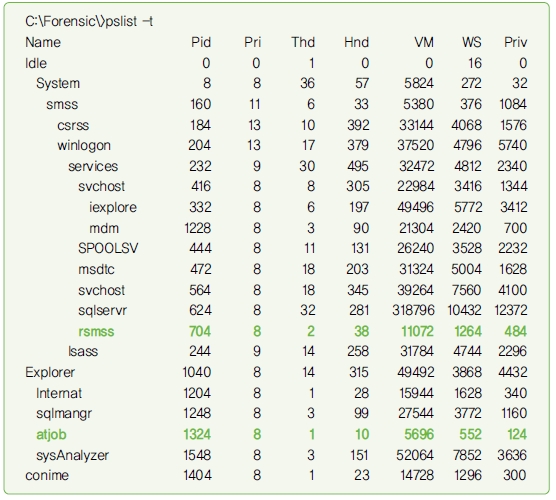556x500 pixels.
Task: Click the Pid 704 value of rsmss
Action: (x=200, y=332)
